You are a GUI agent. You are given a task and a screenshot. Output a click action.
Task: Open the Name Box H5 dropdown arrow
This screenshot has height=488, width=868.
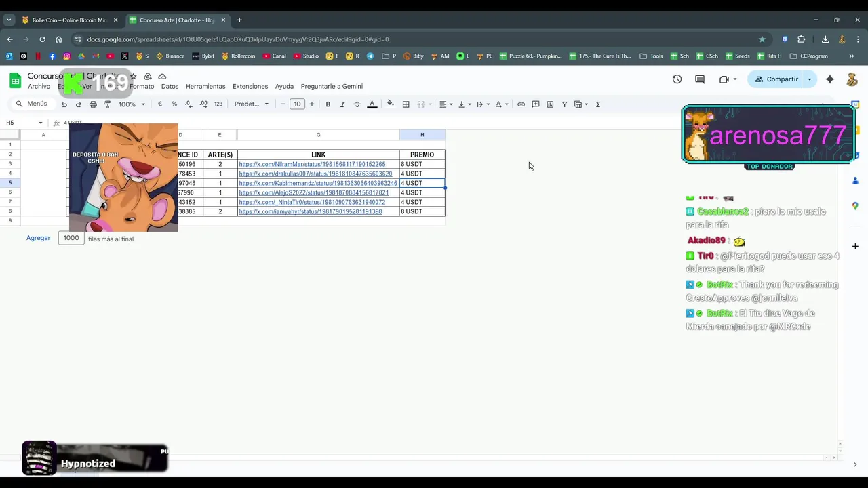coord(41,123)
